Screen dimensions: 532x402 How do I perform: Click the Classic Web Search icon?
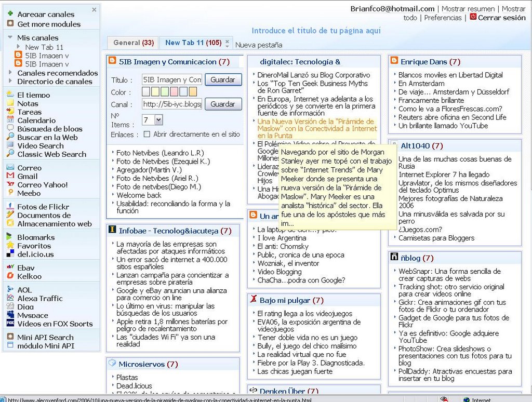tap(10, 153)
